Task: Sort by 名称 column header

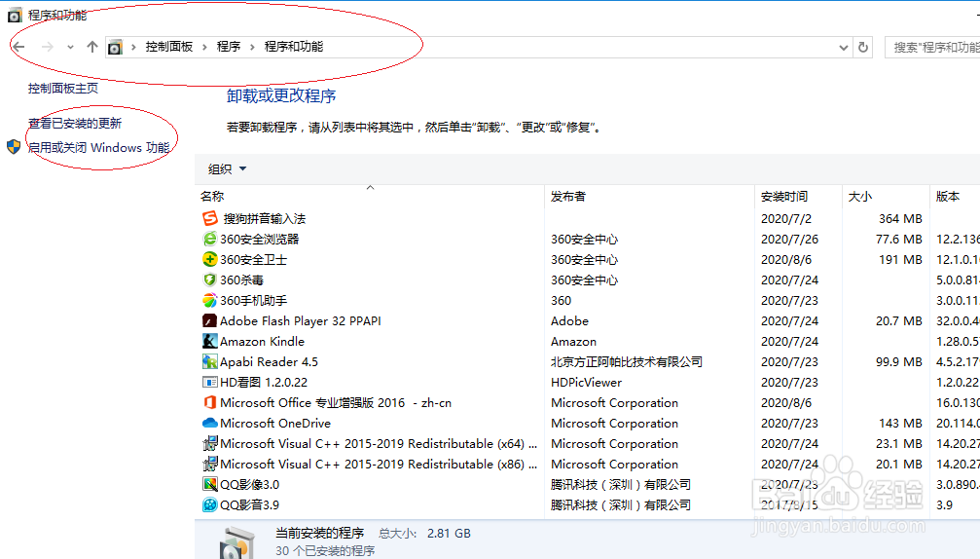Action: pyautogui.click(x=212, y=197)
